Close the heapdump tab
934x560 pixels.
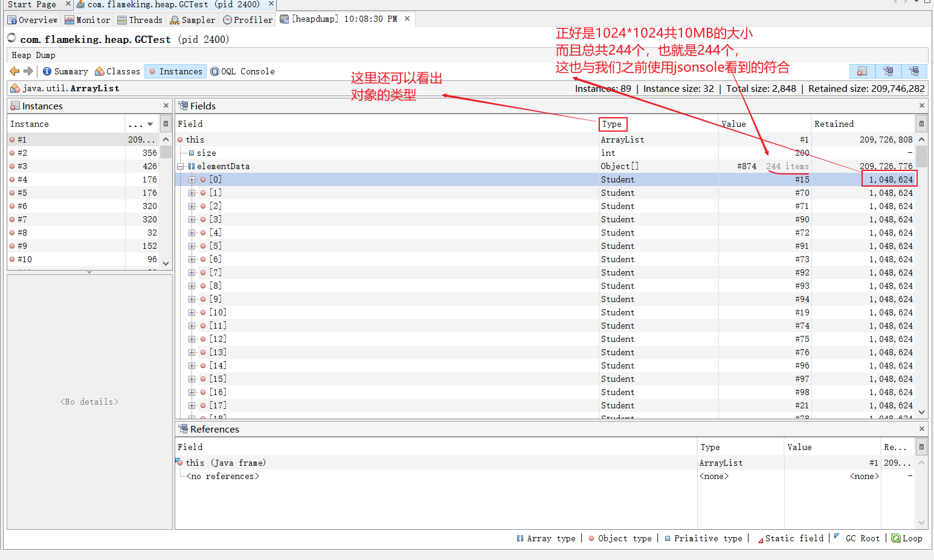407,19
